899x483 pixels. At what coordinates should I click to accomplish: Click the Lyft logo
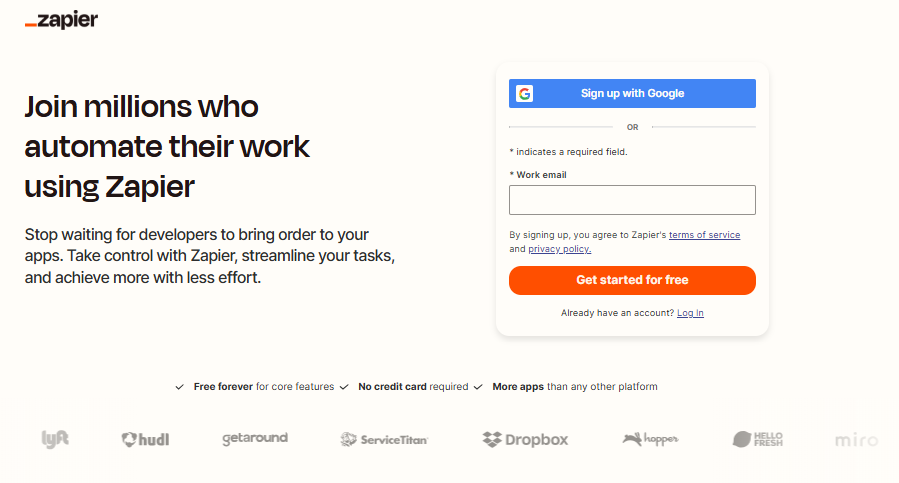point(55,438)
